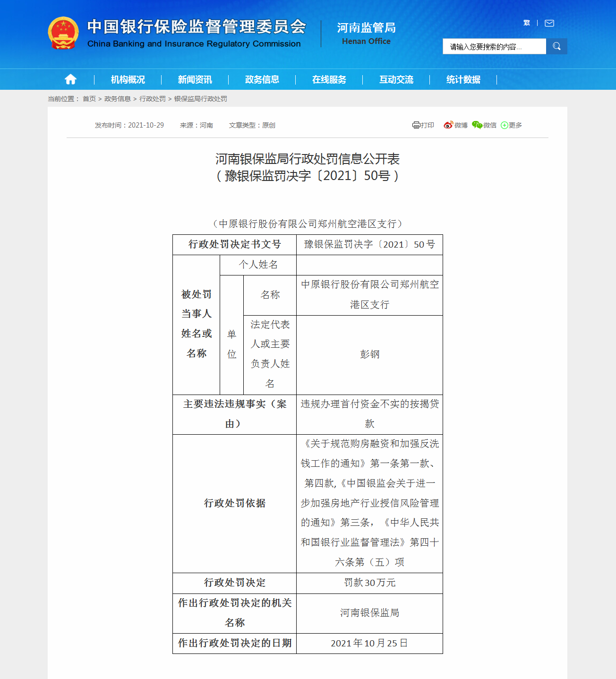Click the 被处罚当事人姓名或名称 cell
Image resolution: width=616 pixels, height=679 pixels.
[197, 325]
